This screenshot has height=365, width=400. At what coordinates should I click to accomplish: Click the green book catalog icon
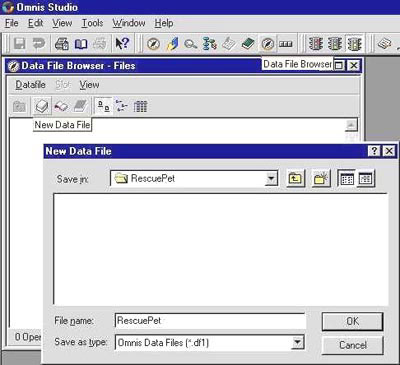click(248, 44)
